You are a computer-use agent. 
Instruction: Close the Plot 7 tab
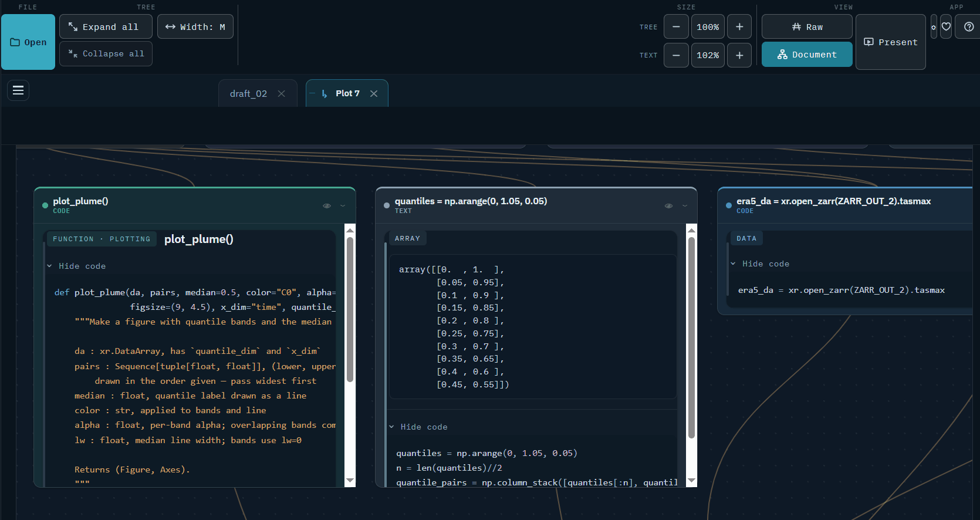tap(374, 94)
